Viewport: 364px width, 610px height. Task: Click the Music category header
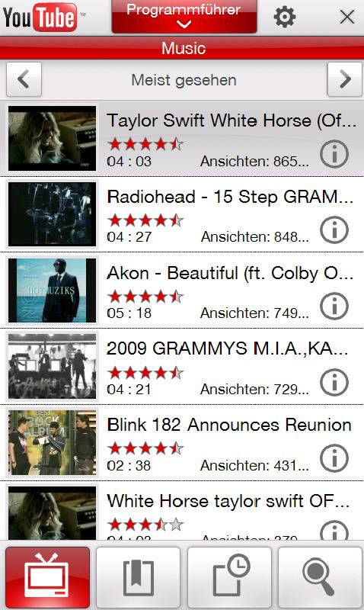pos(182,48)
